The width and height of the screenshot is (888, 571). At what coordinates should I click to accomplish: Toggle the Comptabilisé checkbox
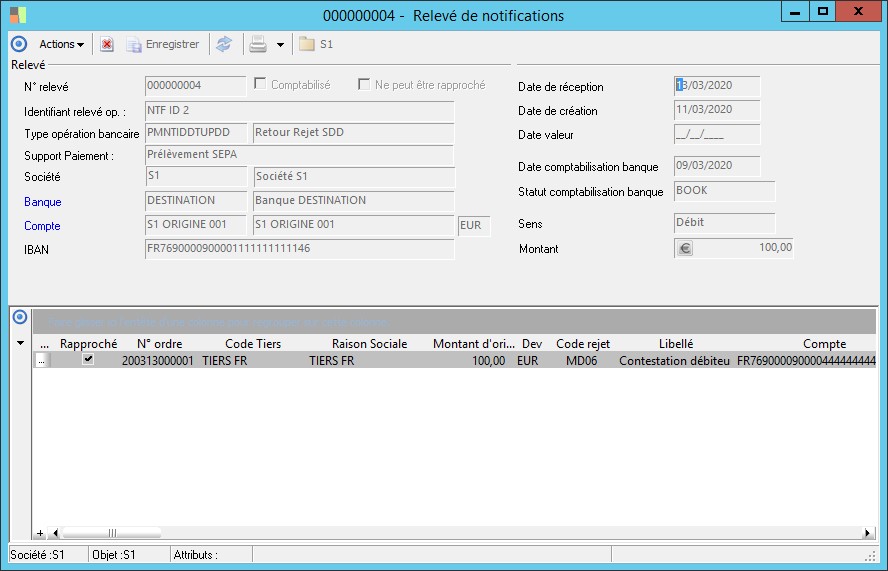tap(260, 85)
